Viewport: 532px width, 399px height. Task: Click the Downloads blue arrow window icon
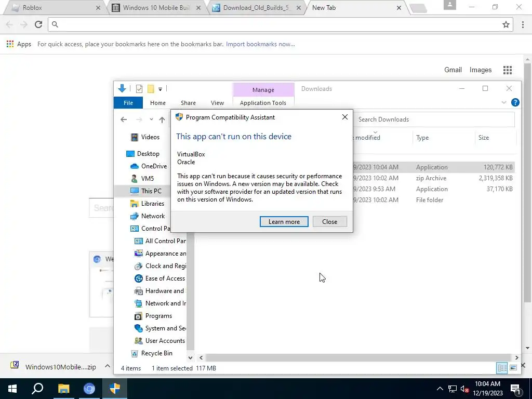click(x=122, y=88)
